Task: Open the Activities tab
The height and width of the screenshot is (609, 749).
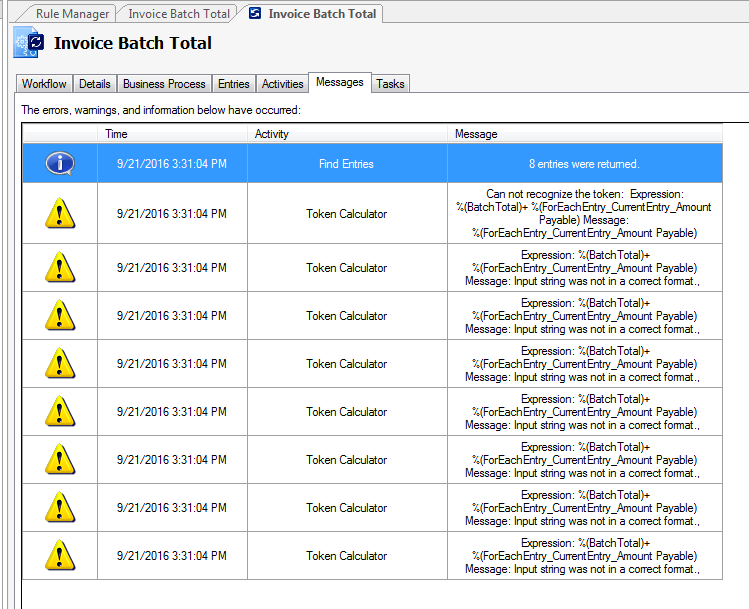Action: (x=282, y=84)
